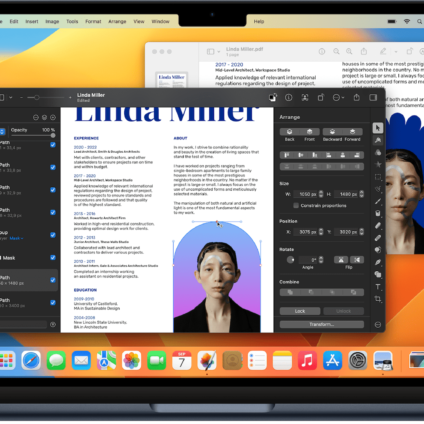Select the Repair bandage tool
The height and width of the screenshot is (424, 424).
[378, 238]
